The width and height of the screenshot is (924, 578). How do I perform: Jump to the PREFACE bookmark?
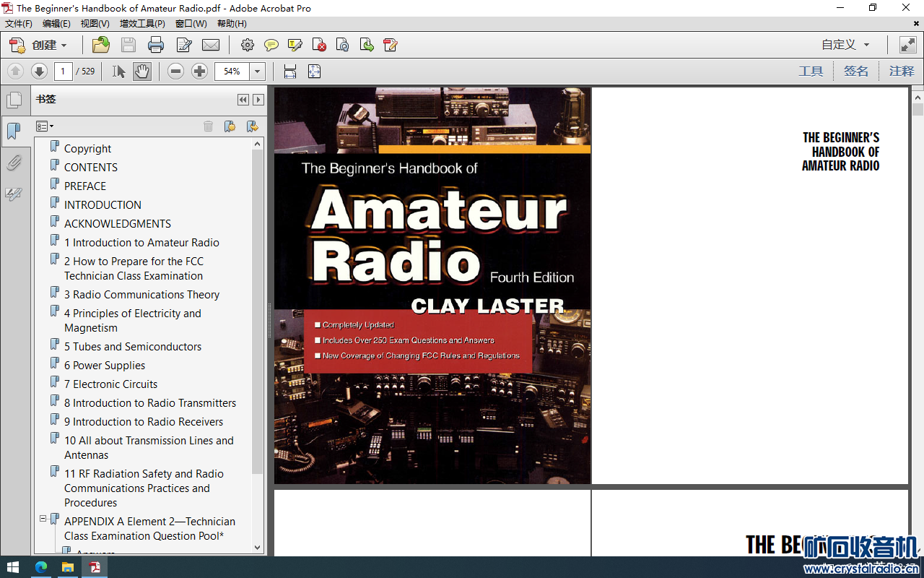[85, 186]
